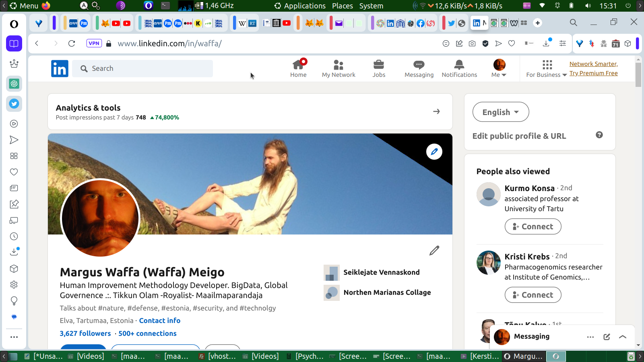This screenshot has width=644, height=362.
Task: Click the LinkedIn page vertical scrollbar thumb
Action: pyautogui.click(x=638, y=75)
